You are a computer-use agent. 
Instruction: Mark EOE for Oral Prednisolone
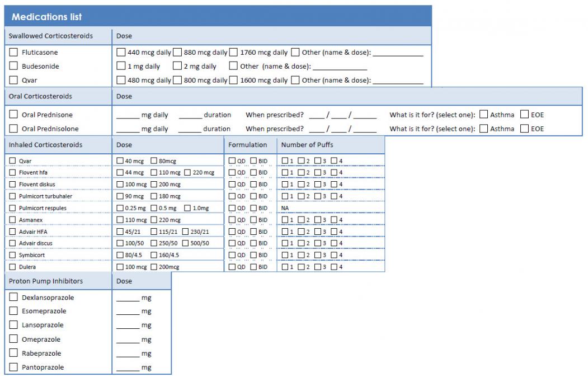pyautogui.click(x=525, y=129)
